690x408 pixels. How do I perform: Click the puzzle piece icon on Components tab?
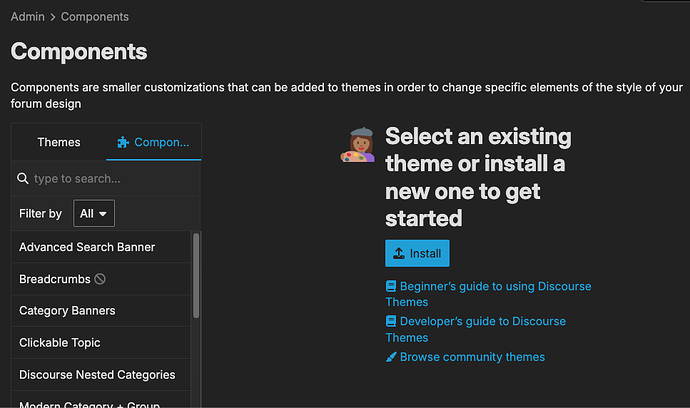[x=123, y=142]
